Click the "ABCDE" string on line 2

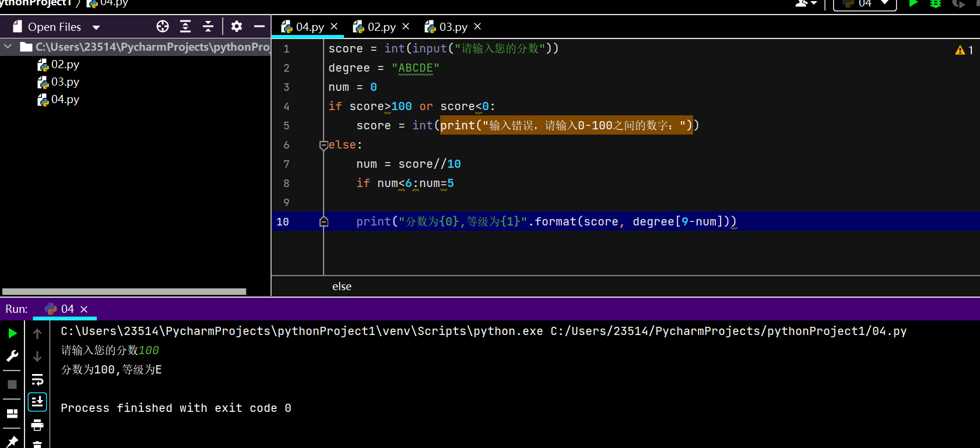[416, 68]
